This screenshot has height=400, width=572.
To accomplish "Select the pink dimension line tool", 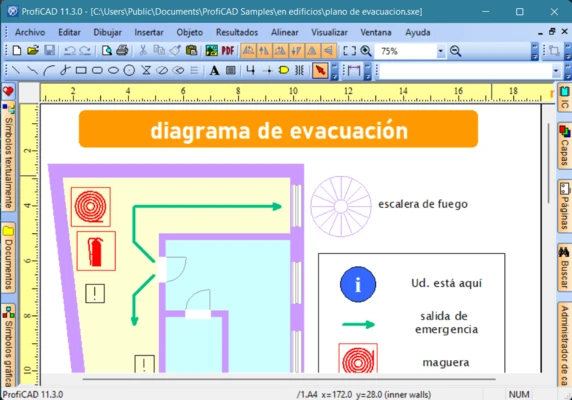I will coord(353,70).
